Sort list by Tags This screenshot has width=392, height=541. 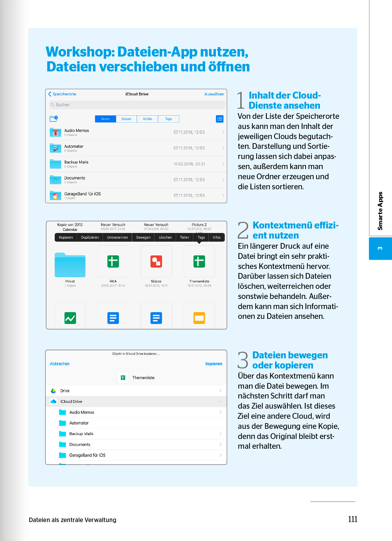pos(168,119)
